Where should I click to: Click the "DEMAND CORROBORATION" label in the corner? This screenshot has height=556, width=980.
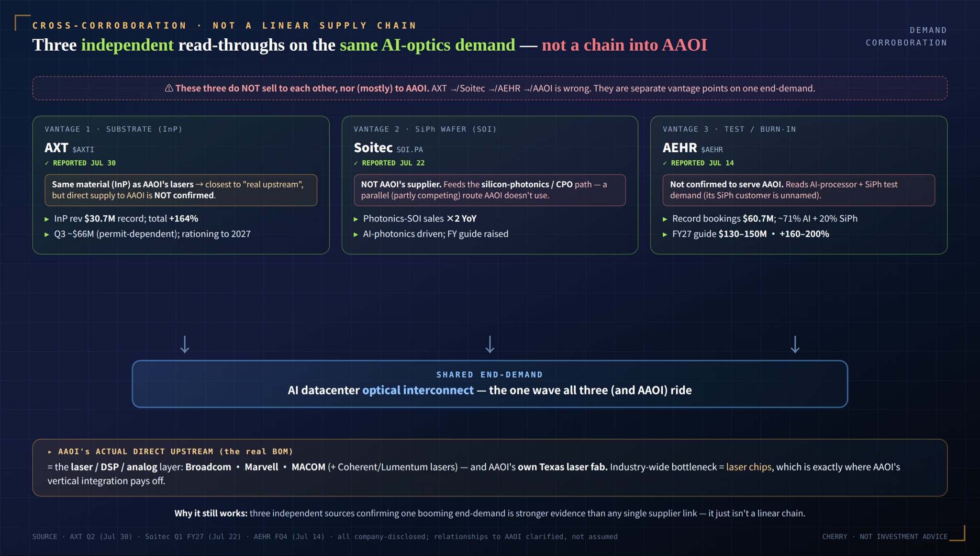[906, 36]
